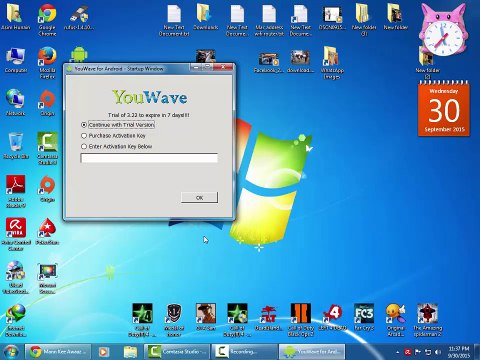480x360 pixels.
Task: Select the Original Arcade desktop shortcut
Action: [396, 319]
